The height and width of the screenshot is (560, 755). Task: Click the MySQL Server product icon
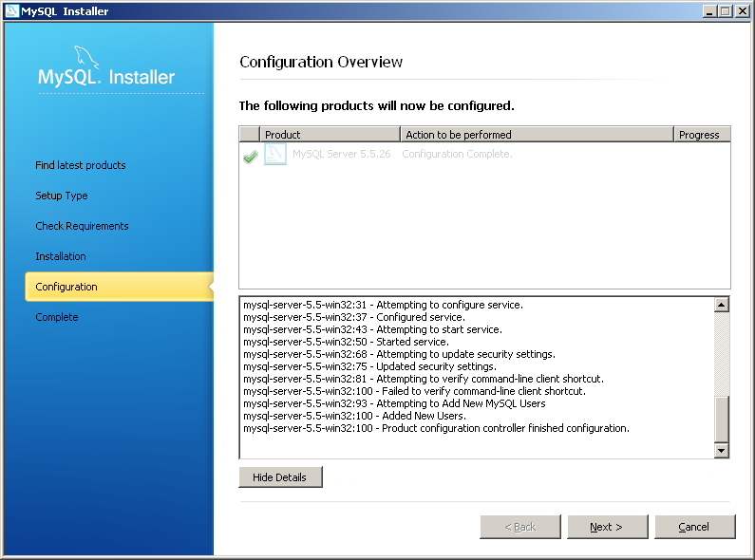tap(275, 155)
